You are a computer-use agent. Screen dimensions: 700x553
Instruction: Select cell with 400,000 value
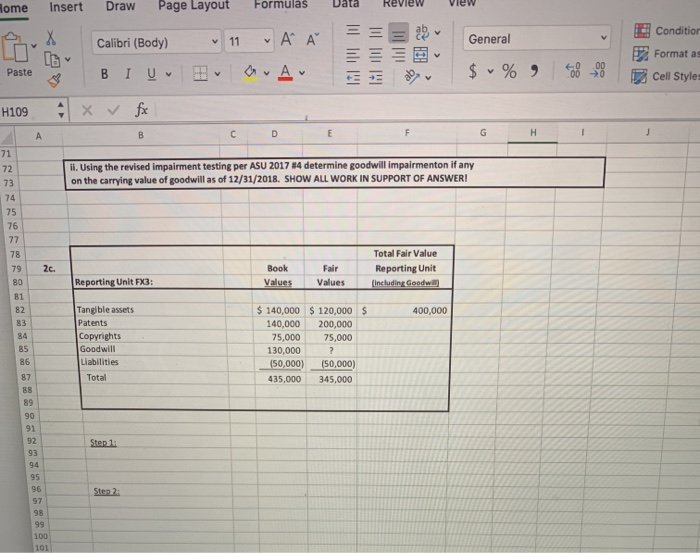pos(405,310)
